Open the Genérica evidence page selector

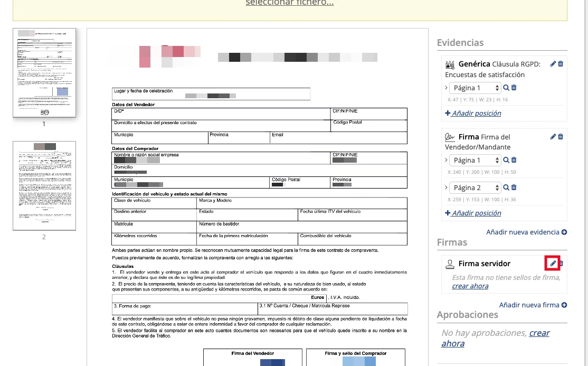pos(475,88)
